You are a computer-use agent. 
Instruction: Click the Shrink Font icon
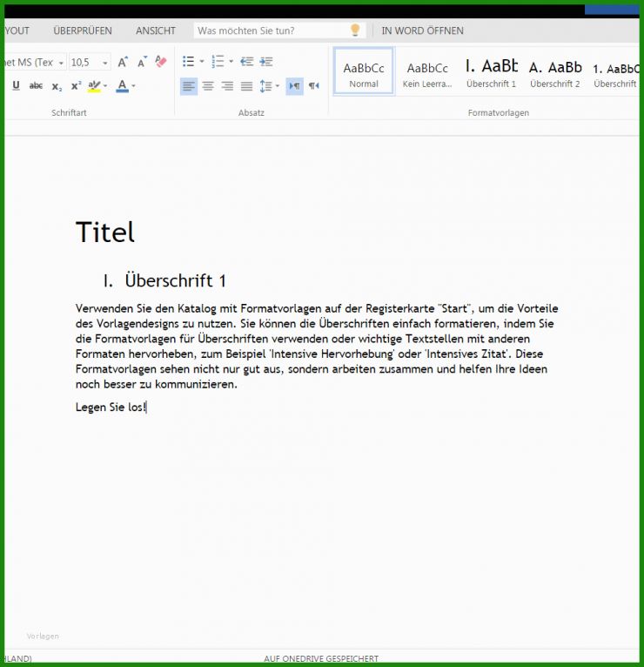pyautogui.click(x=142, y=62)
